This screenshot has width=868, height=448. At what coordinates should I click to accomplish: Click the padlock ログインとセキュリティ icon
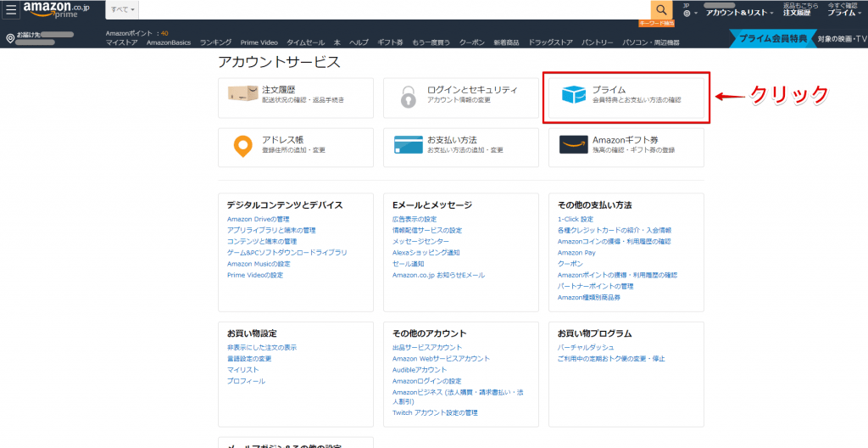click(408, 98)
